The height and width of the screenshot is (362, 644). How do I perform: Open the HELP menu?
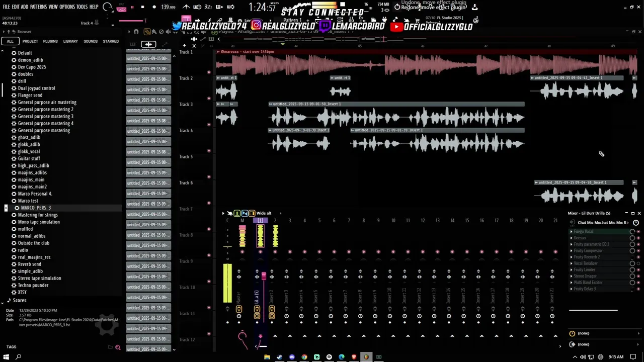(x=94, y=7)
